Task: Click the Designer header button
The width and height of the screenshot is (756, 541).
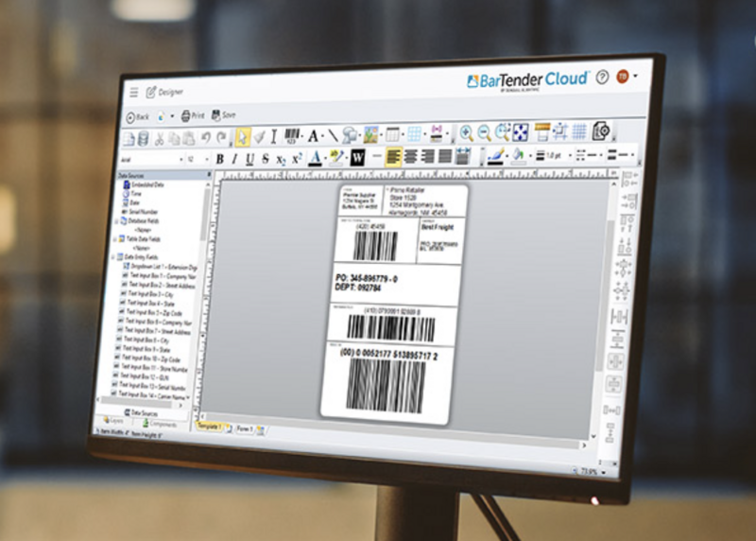Action: coord(164,91)
